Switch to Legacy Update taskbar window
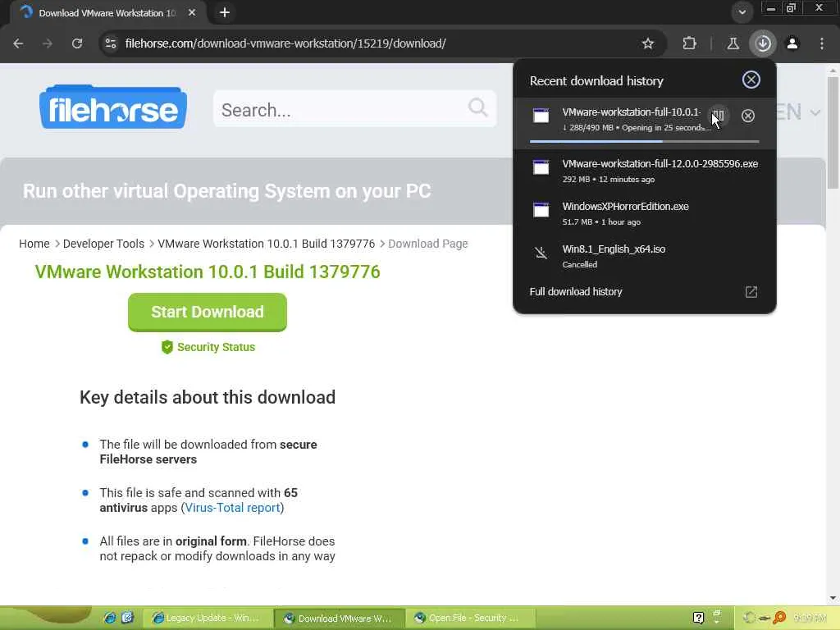Viewport: 840px width, 630px height. click(208, 619)
